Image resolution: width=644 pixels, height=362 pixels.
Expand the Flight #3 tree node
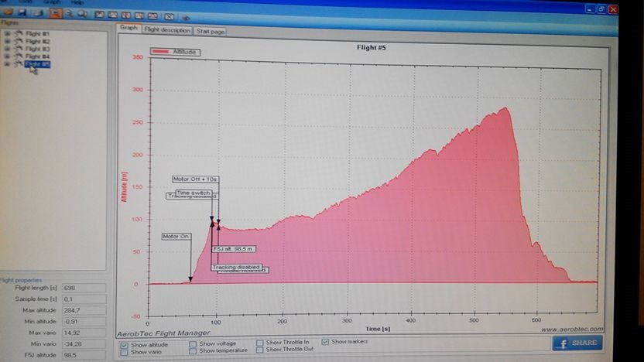click(8, 49)
